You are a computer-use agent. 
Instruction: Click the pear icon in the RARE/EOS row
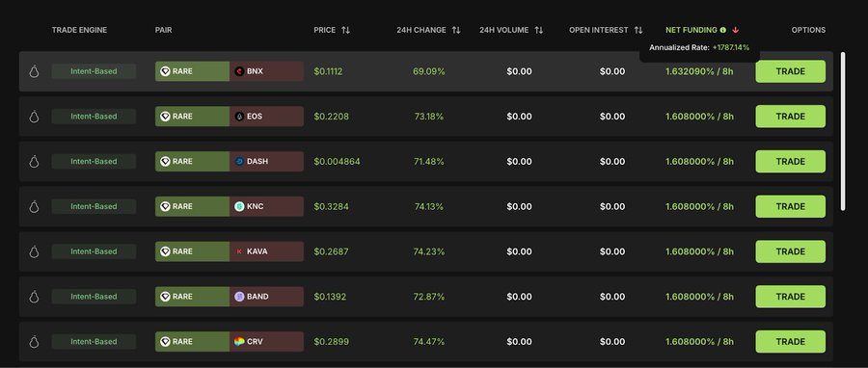click(34, 117)
